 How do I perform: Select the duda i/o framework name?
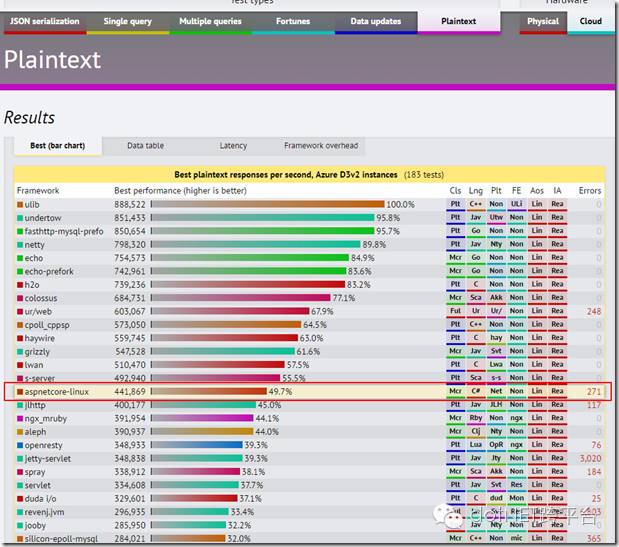coord(40,499)
